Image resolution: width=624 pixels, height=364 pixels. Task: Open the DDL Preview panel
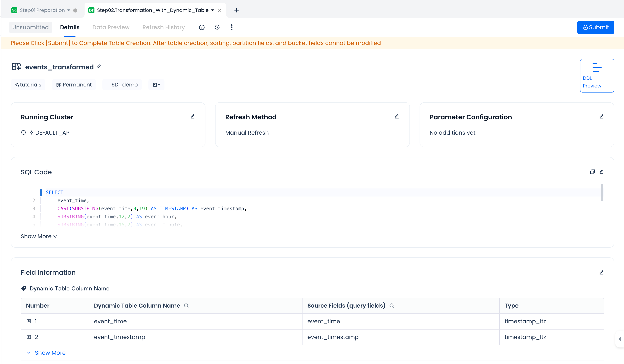(597, 75)
